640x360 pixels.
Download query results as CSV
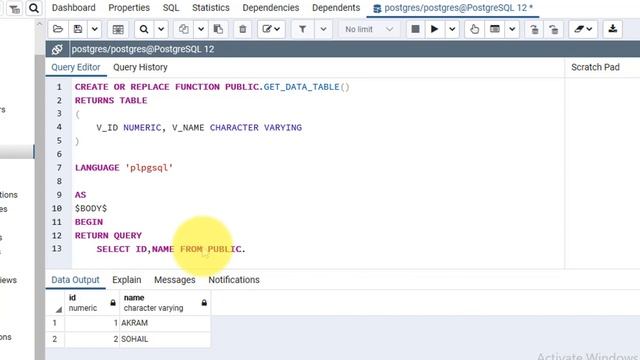pos(613,29)
